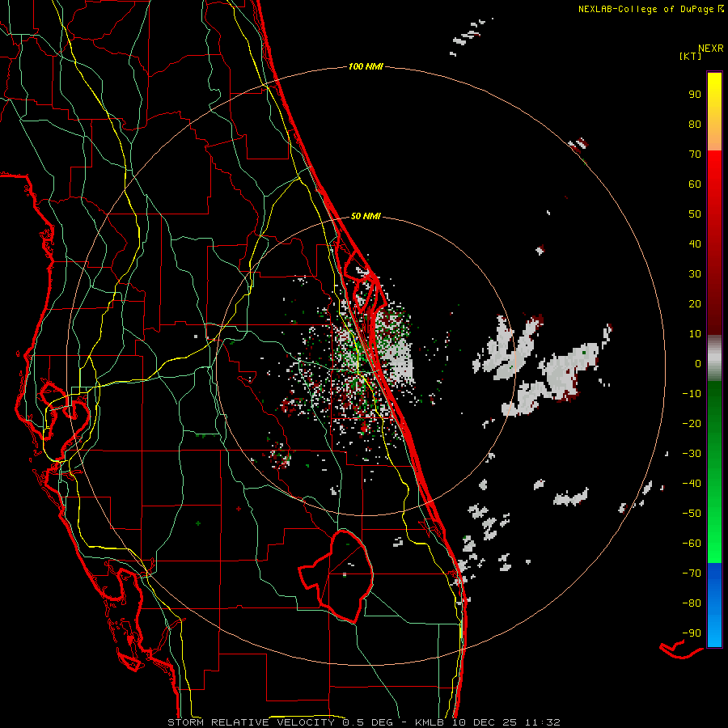Click the -90 value on velocity scale

pyautogui.click(x=692, y=633)
